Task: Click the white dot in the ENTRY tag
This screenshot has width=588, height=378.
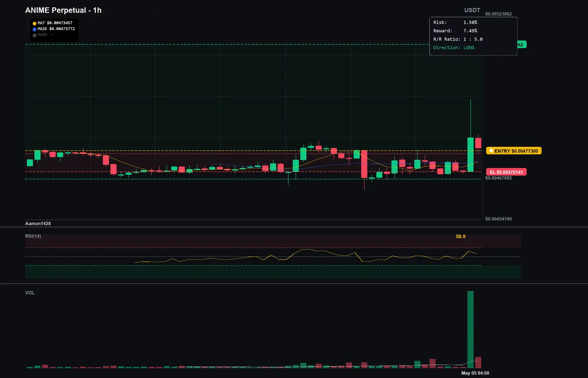Action: point(491,151)
